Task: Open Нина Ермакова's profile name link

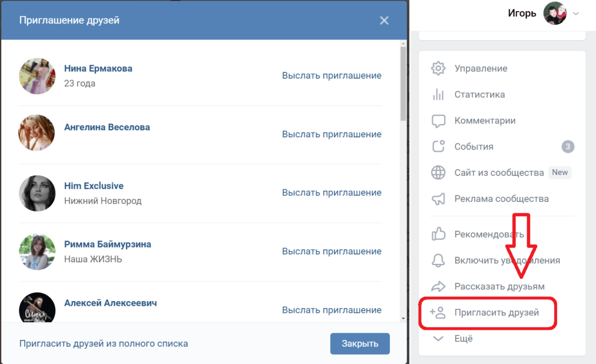Action: point(98,69)
